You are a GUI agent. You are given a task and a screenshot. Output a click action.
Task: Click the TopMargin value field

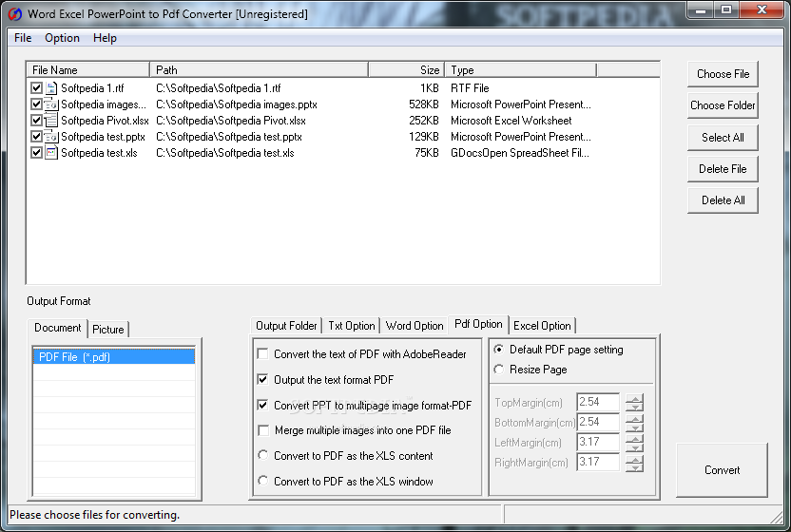(598, 403)
